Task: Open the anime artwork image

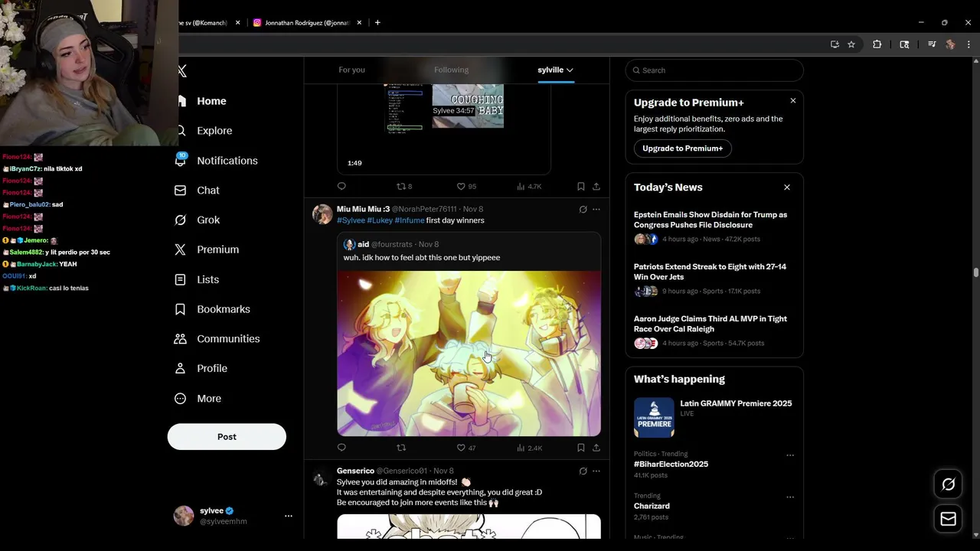Action: [x=469, y=354]
